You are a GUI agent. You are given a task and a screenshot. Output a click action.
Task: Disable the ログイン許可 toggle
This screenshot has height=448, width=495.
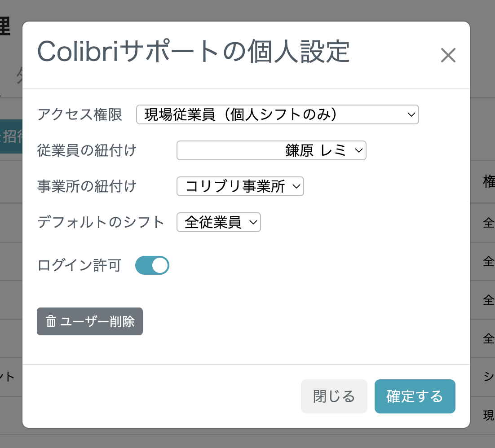(152, 265)
